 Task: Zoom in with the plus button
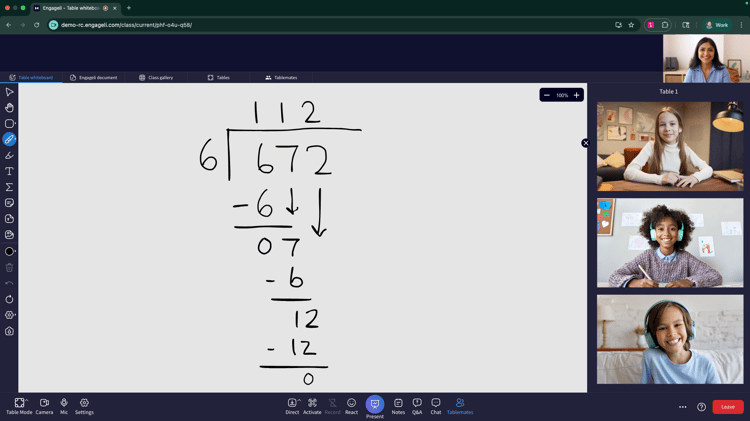[576, 95]
